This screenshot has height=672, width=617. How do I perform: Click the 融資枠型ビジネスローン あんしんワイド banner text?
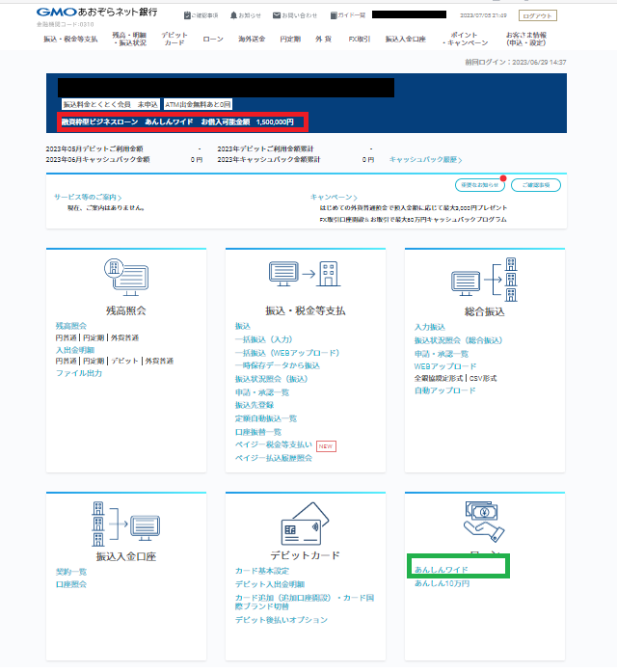click(177, 122)
